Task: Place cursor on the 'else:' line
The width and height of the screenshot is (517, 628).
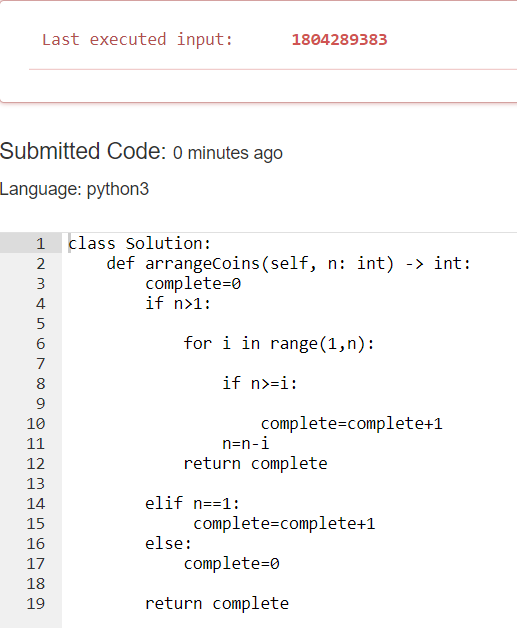Action: 168,544
